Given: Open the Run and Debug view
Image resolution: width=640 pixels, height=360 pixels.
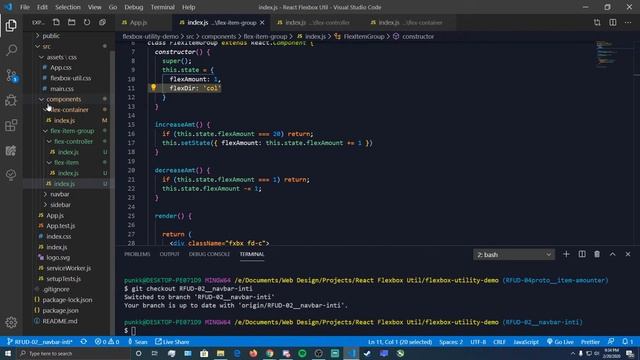Looking at the screenshot, I should [11, 100].
